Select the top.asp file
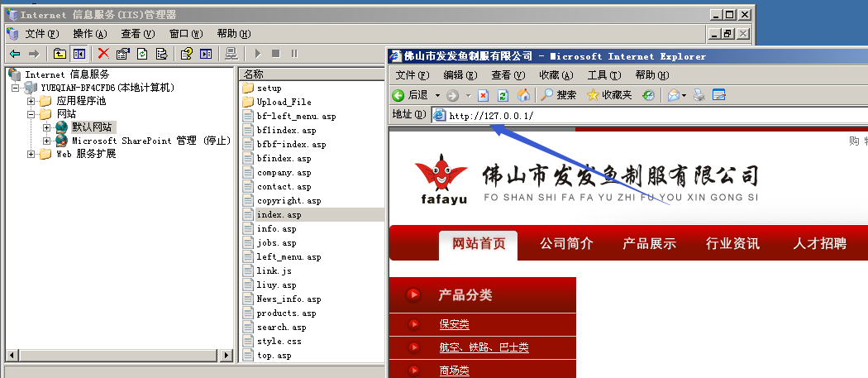The height and width of the screenshot is (378, 868). point(274,356)
